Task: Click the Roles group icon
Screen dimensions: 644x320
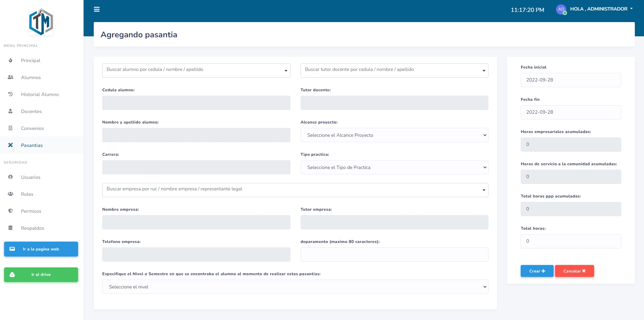Action: tap(11, 194)
